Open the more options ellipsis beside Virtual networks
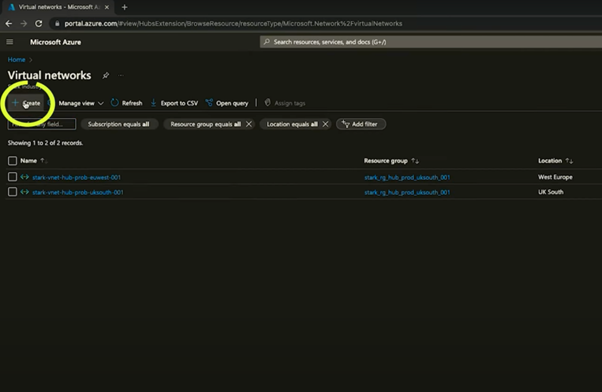This screenshot has height=392, width=602. (x=121, y=76)
